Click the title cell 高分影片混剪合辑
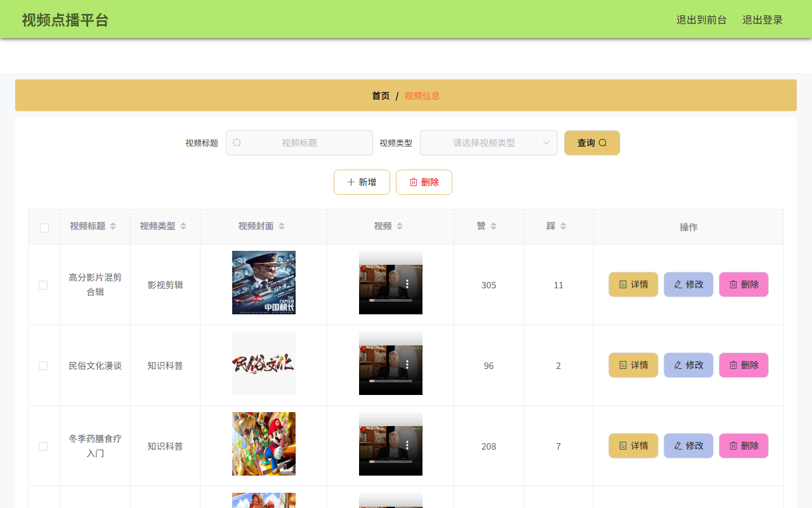The width and height of the screenshot is (812, 508). 95,284
